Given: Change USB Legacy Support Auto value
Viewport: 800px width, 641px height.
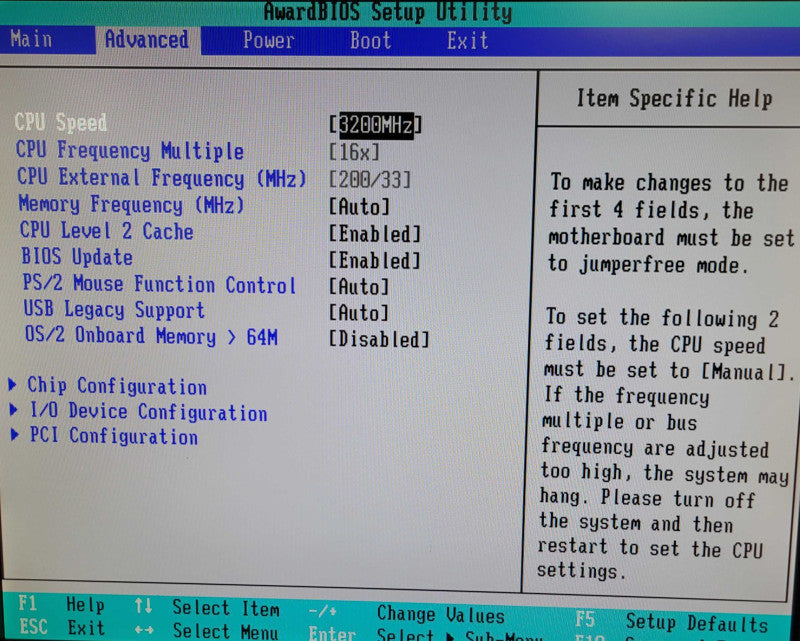Looking at the screenshot, I should 359,313.
